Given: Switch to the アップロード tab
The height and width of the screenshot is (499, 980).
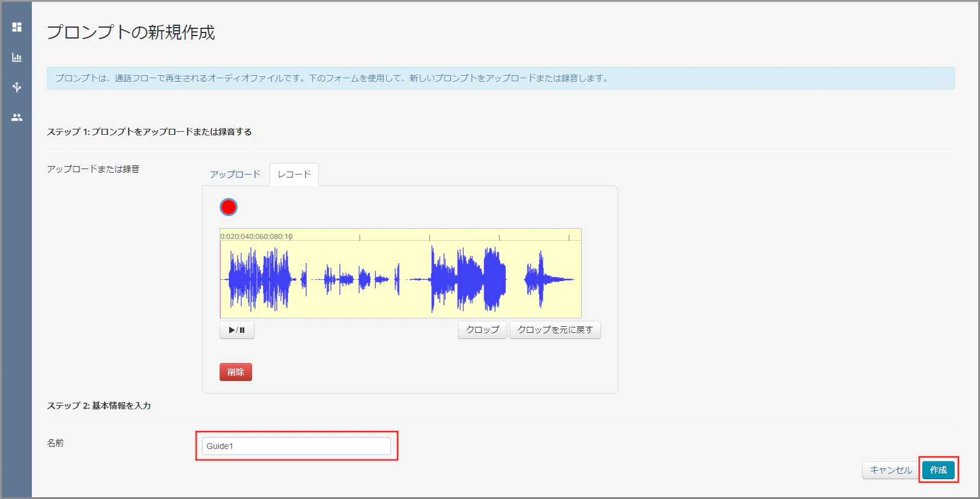Looking at the screenshot, I should click(x=235, y=175).
